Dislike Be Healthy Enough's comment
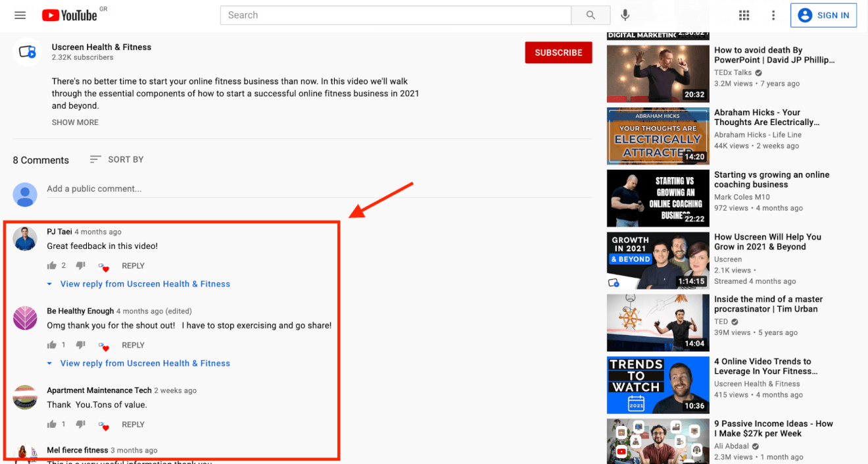 click(80, 345)
